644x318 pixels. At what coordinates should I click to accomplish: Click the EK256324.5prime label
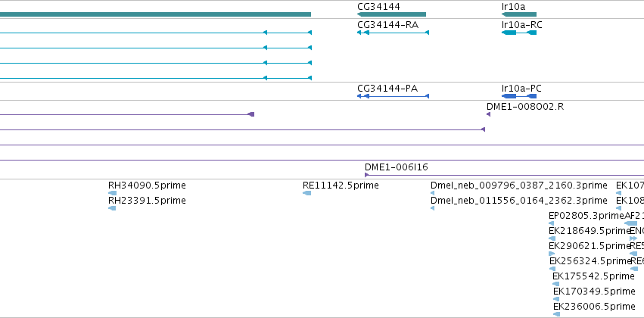[x=590, y=261]
